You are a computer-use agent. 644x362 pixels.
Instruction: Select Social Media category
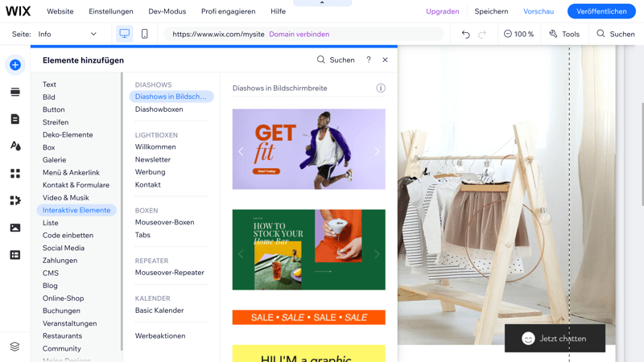point(64,248)
